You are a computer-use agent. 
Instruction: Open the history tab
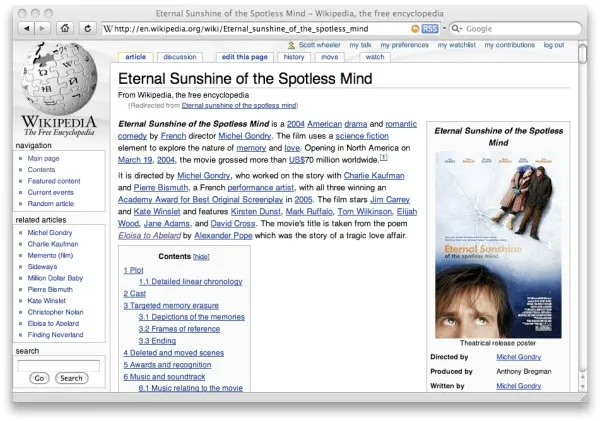click(x=294, y=57)
